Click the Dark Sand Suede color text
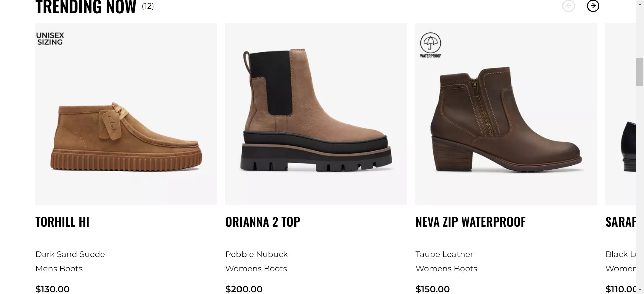Image resolution: width=644 pixels, height=294 pixels. click(x=70, y=254)
